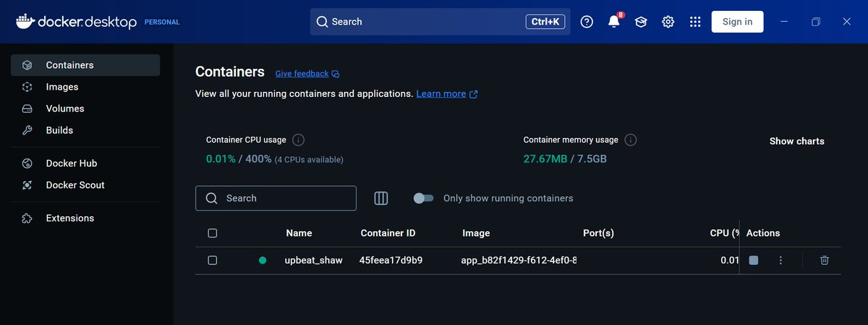Click the Builds wrench icon in sidebar
Screen dimensions: 868x325
27,130
